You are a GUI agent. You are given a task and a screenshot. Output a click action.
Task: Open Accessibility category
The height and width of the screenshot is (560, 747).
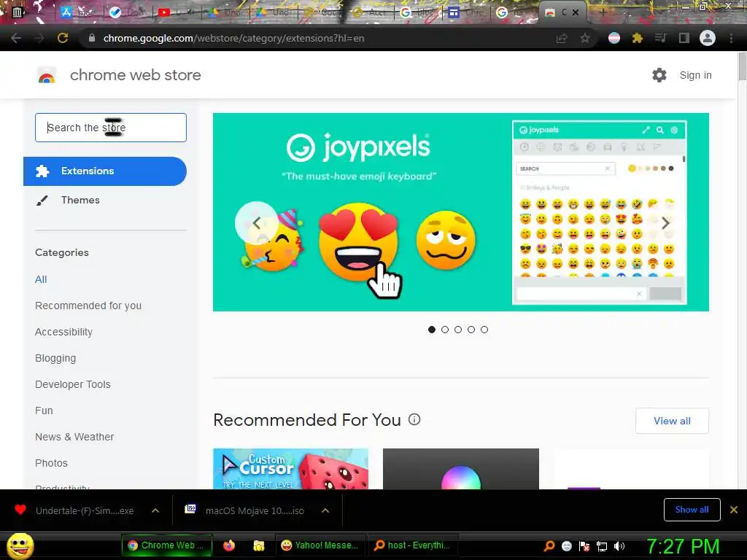[x=64, y=332]
